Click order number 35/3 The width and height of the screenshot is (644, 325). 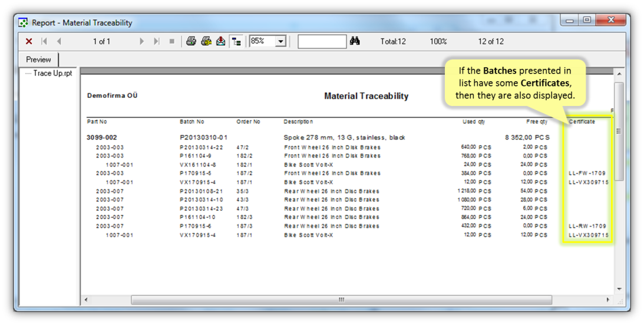[242, 191]
